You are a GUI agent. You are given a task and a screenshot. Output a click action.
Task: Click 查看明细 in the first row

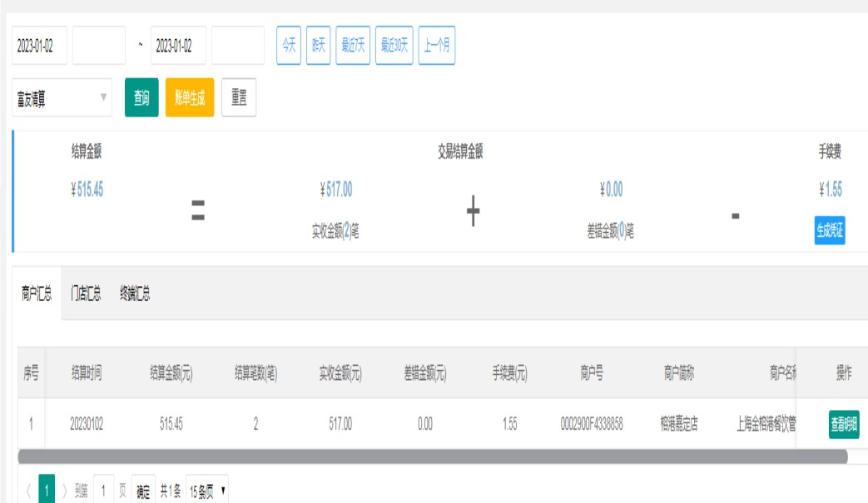pyautogui.click(x=843, y=424)
